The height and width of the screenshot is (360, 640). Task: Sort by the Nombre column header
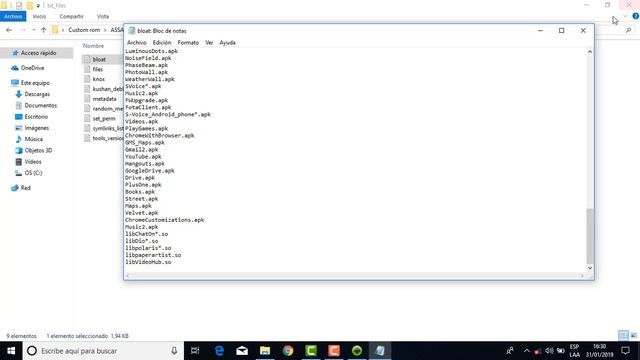93,46
